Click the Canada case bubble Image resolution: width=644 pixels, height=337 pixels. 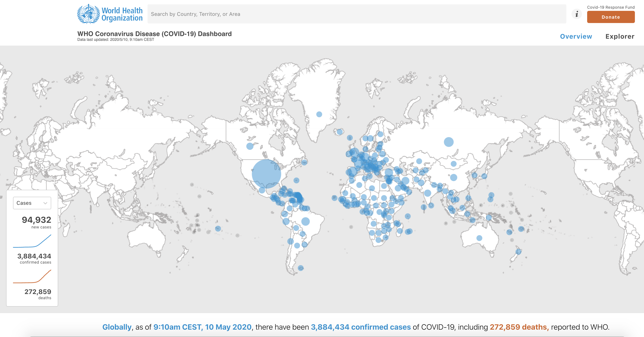pyautogui.click(x=250, y=146)
